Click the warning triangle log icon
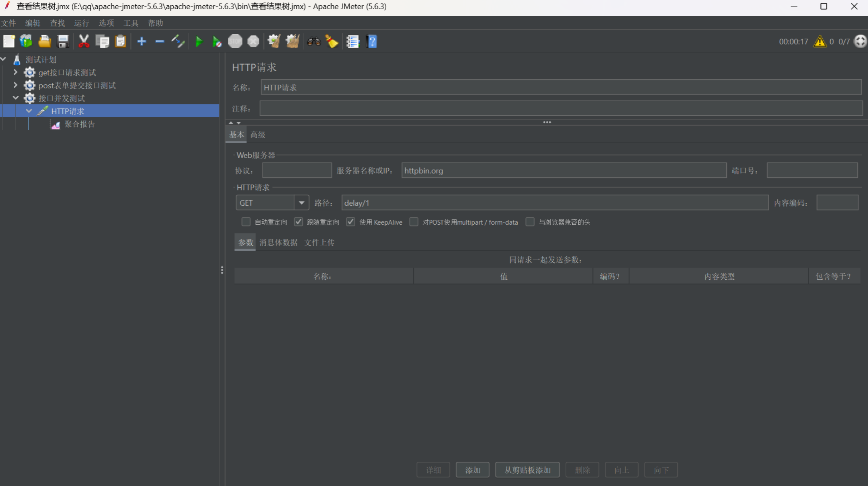 820,42
